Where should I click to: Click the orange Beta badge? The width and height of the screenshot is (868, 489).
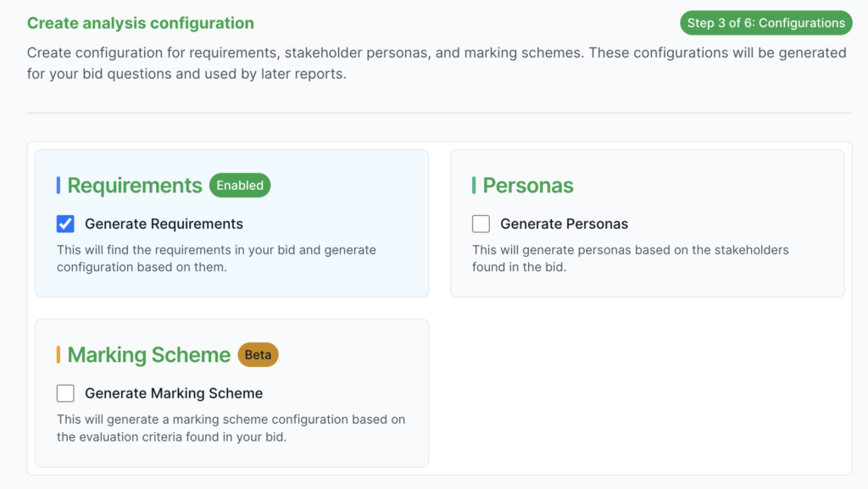tap(258, 355)
